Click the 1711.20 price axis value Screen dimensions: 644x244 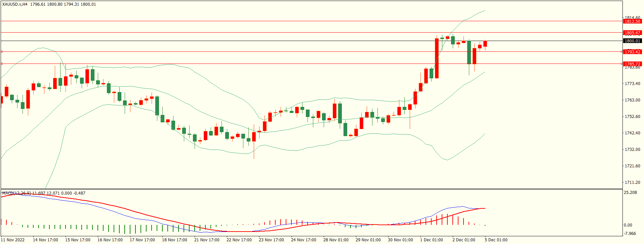pyautogui.click(x=632, y=182)
